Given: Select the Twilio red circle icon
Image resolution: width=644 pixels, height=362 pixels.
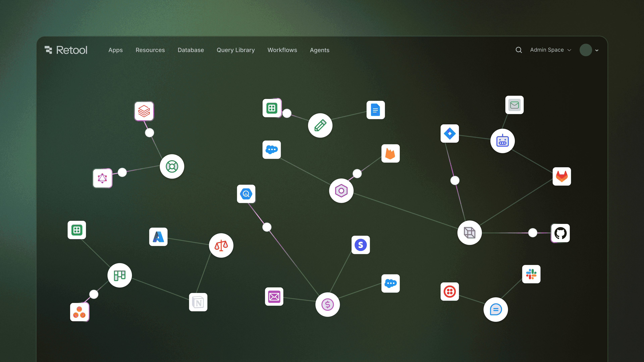Looking at the screenshot, I should 450,292.
